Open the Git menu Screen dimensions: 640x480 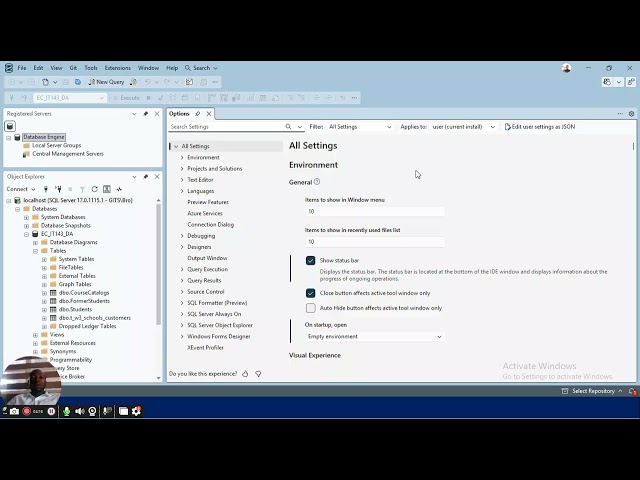[x=73, y=68]
